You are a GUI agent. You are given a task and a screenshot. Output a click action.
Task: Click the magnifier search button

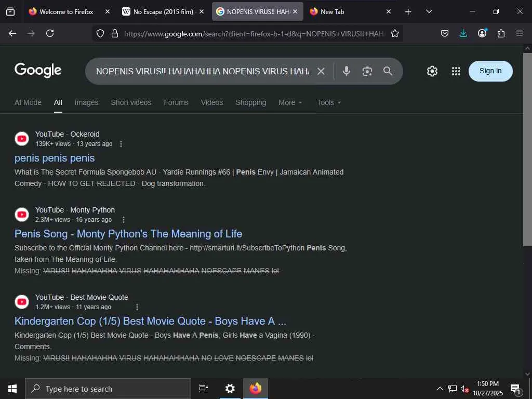coord(388,71)
